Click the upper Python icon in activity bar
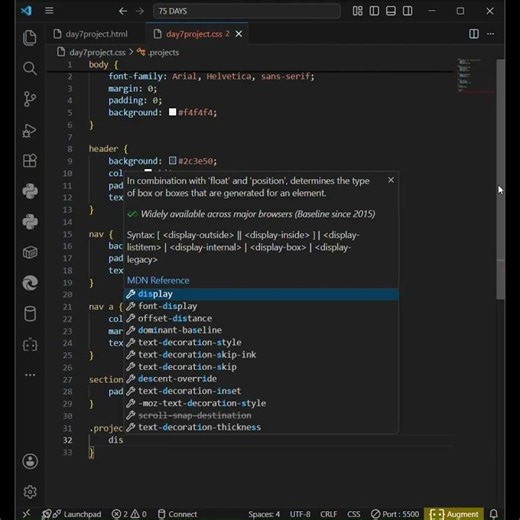 pos(30,191)
